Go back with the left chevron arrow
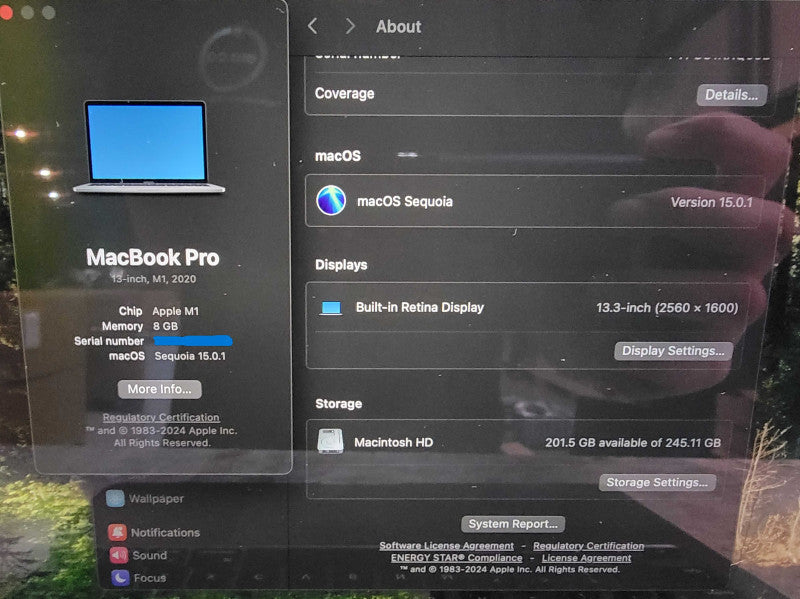Image resolution: width=800 pixels, height=599 pixels. [313, 26]
